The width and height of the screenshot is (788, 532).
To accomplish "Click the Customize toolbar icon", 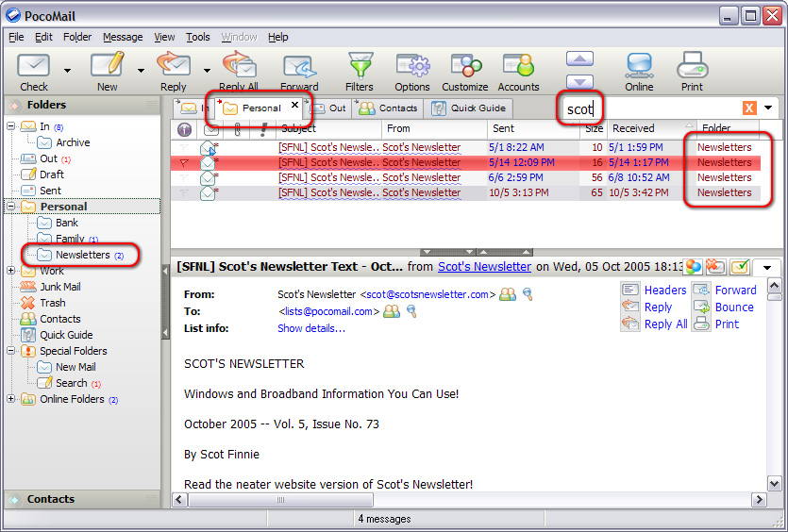I will tap(464, 71).
